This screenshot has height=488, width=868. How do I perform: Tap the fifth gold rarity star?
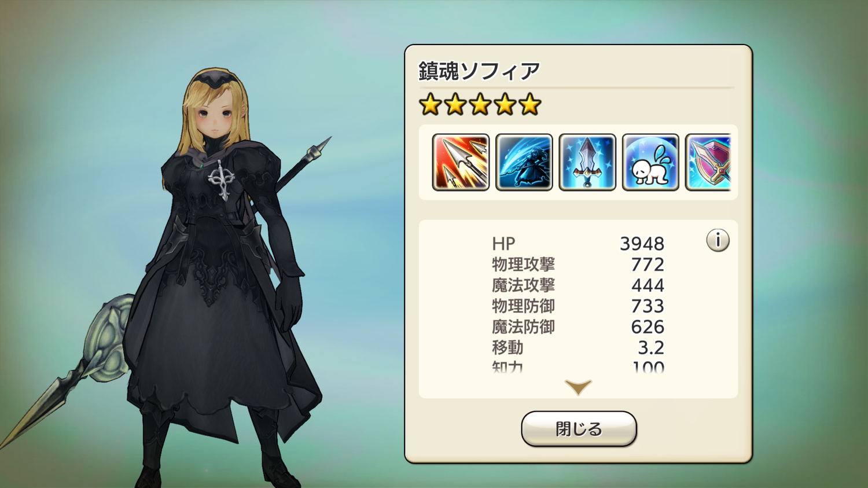tap(529, 105)
